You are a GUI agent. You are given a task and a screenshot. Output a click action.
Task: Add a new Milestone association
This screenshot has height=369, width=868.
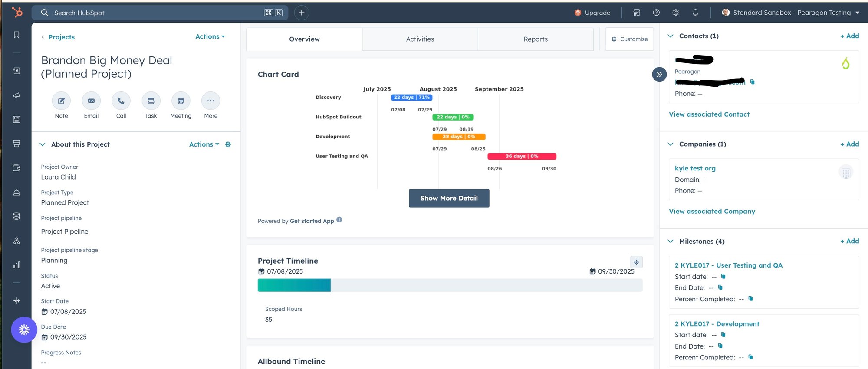849,241
